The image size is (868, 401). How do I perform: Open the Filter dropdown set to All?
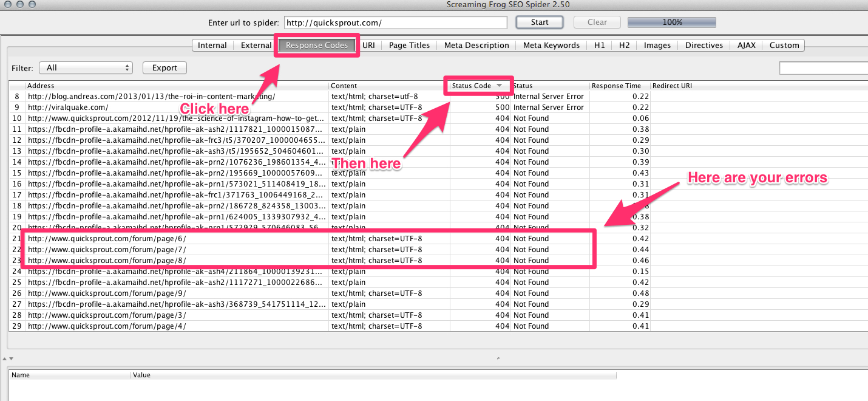(86, 68)
